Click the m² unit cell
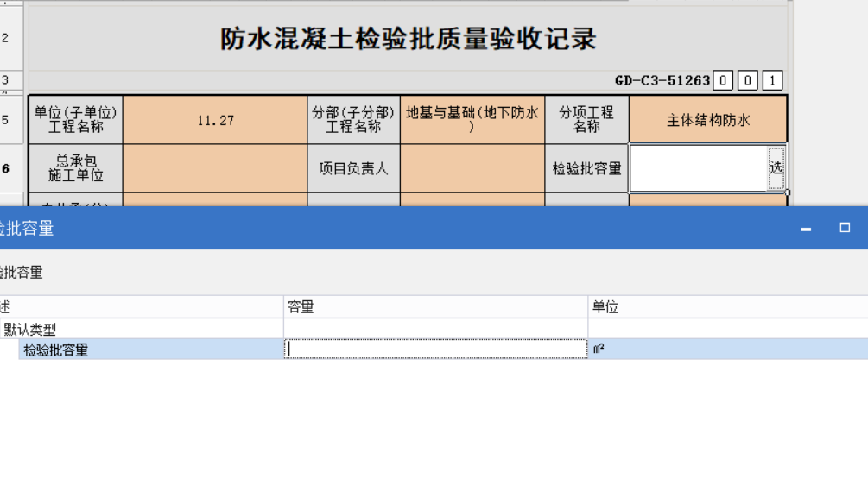 coord(727,350)
